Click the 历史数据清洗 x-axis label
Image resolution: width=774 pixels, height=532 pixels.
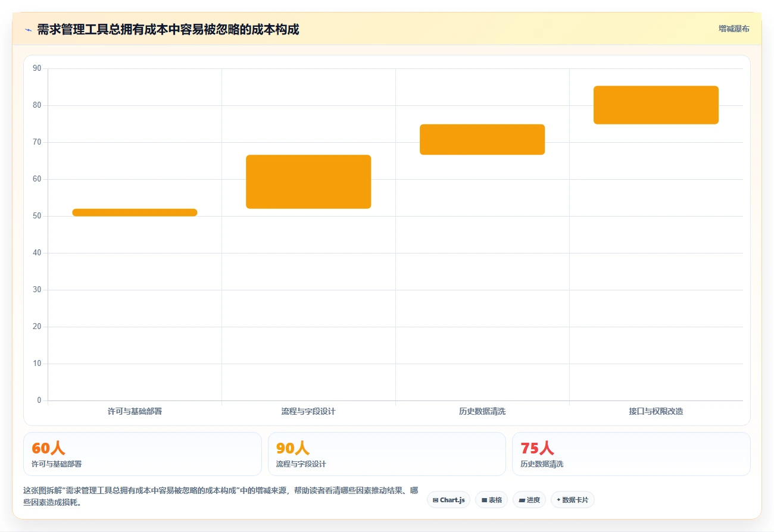coord(482,411)
